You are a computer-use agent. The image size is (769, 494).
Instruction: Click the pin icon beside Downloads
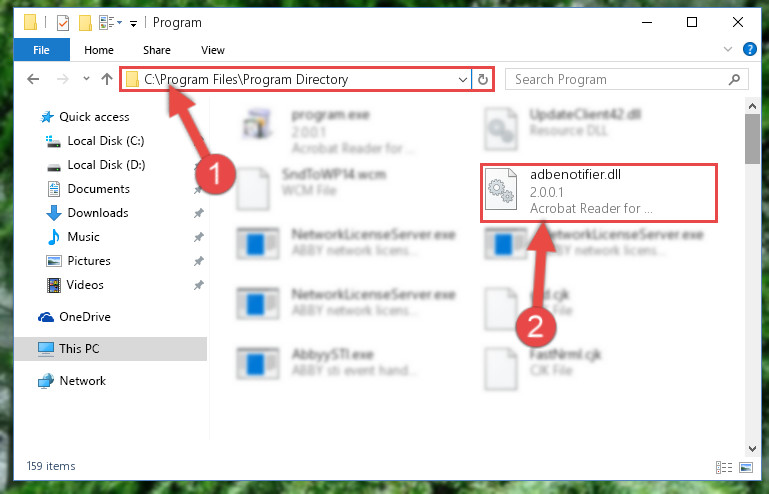(198, 213)
